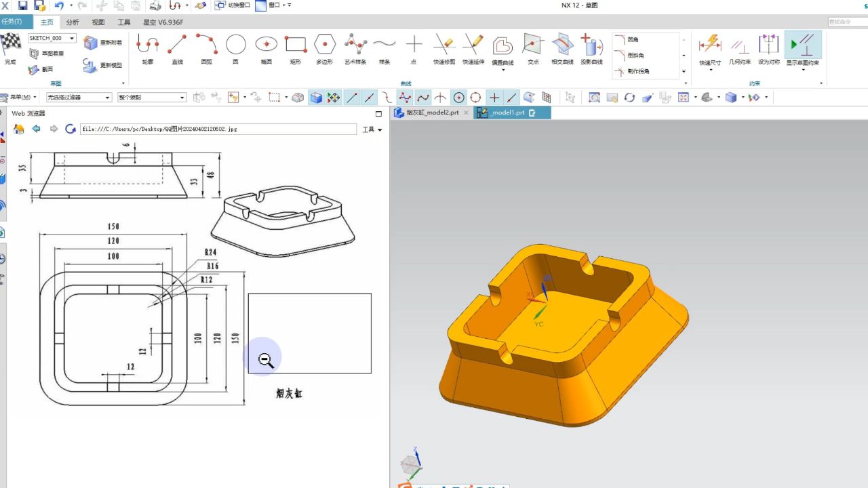Screen dimensions: 868x488
Task: Select the Profile (轮廓) curve tool
Action: pyautogui.click(x=147, y=47)
